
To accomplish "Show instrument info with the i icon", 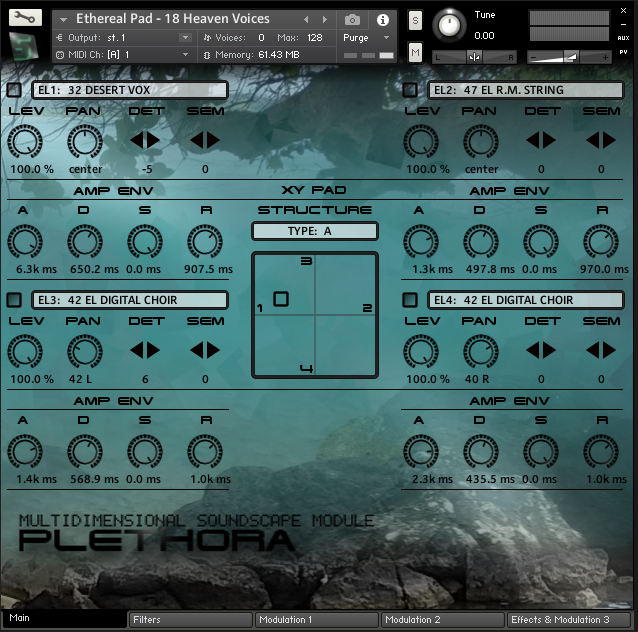I will point(382,20).
